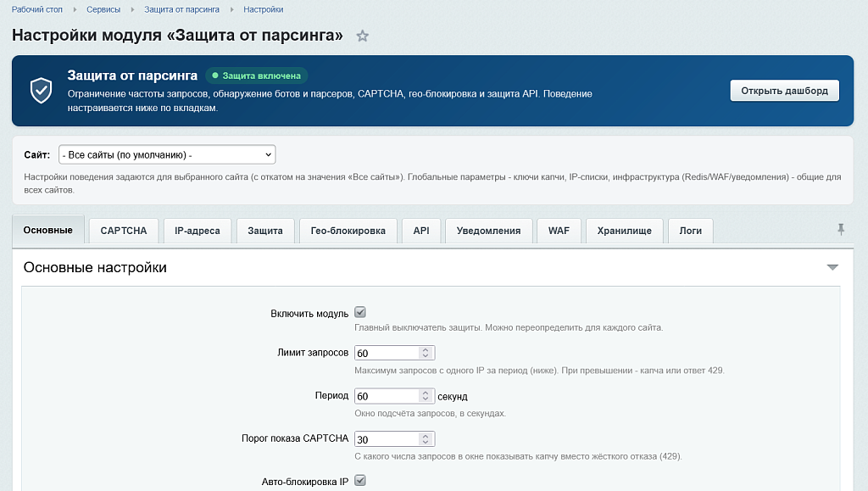
Task: Select the Основные tab
Action: (48, 230)
